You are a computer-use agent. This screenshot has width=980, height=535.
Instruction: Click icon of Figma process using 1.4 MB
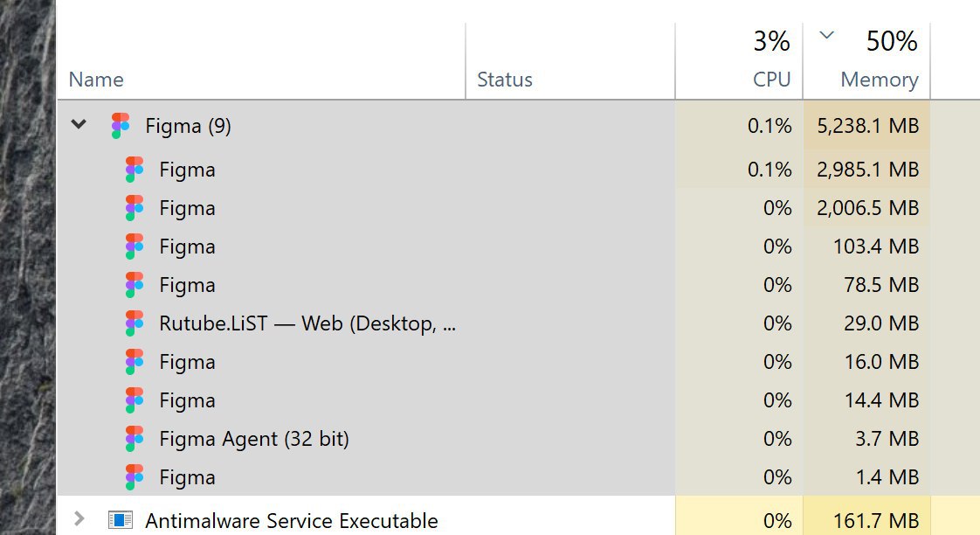tap(135, 477)
